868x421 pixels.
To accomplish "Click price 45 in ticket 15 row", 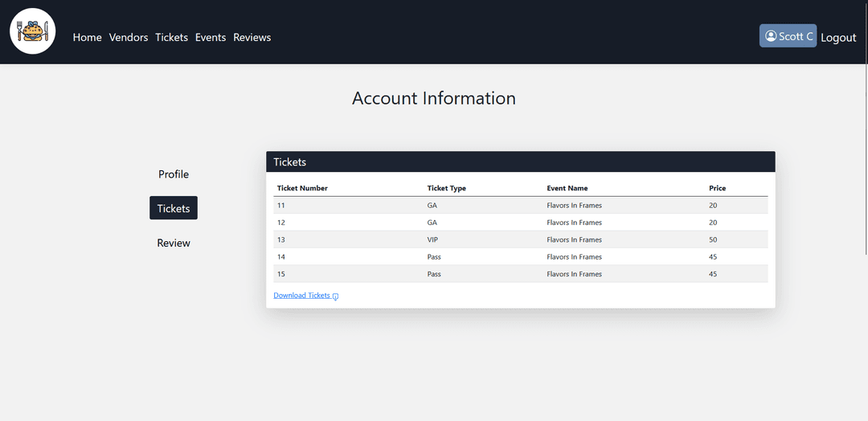I will [736, 274].
